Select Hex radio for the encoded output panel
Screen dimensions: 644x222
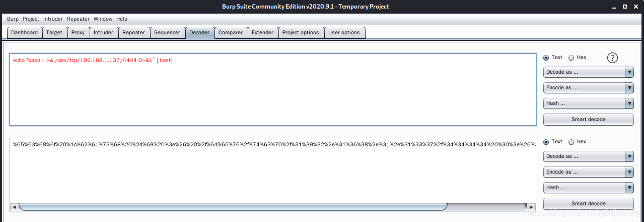[x=571, y=142]
